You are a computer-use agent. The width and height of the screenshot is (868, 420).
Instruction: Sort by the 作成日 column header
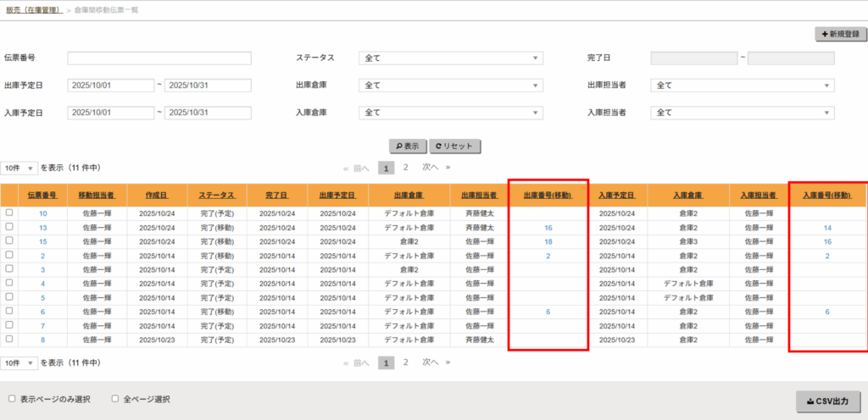pos(157,195)
